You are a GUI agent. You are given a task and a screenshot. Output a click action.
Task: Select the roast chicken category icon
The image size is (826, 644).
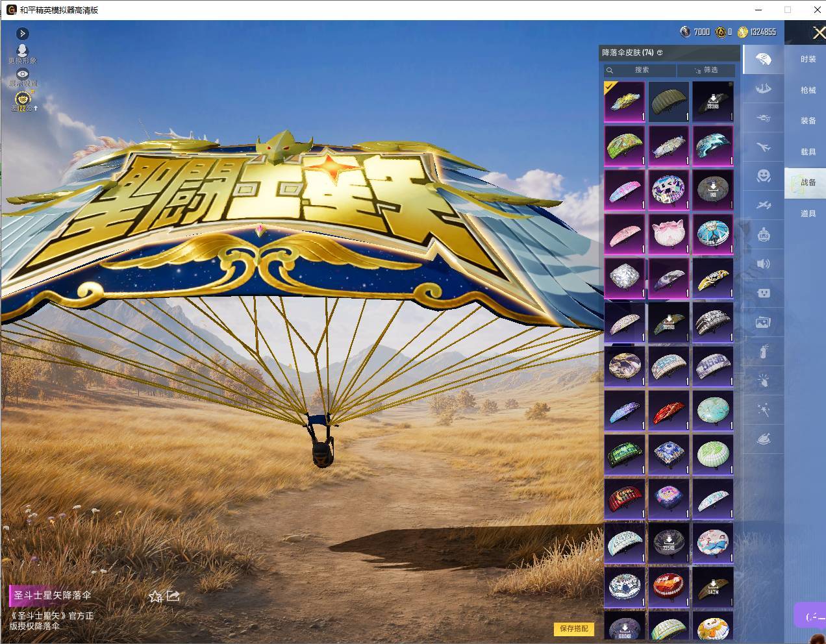pyautogui.click(x=764, y=440)
